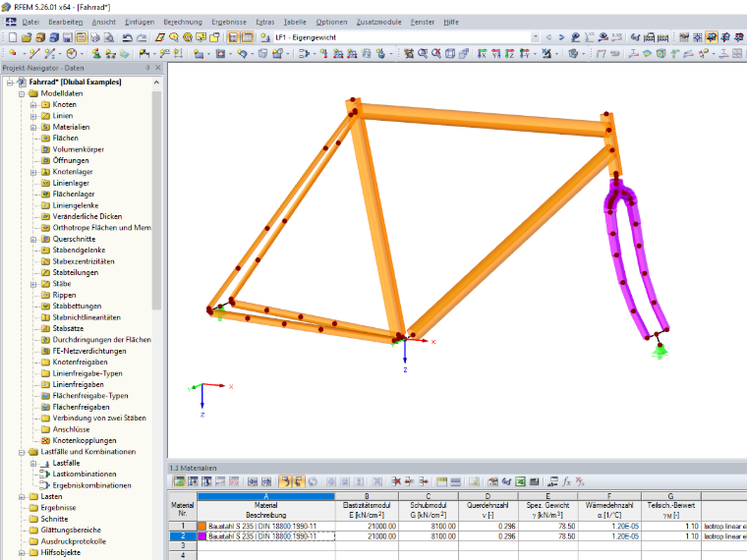Toggle the Project Navigator display button
This screenshot has width=747, height=560.
pos(233,37)
